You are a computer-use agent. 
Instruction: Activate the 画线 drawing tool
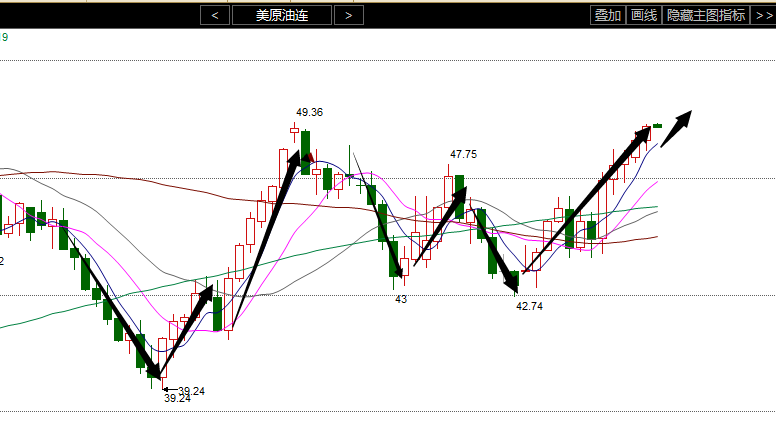pyautogui.click(x=644, y=15)
